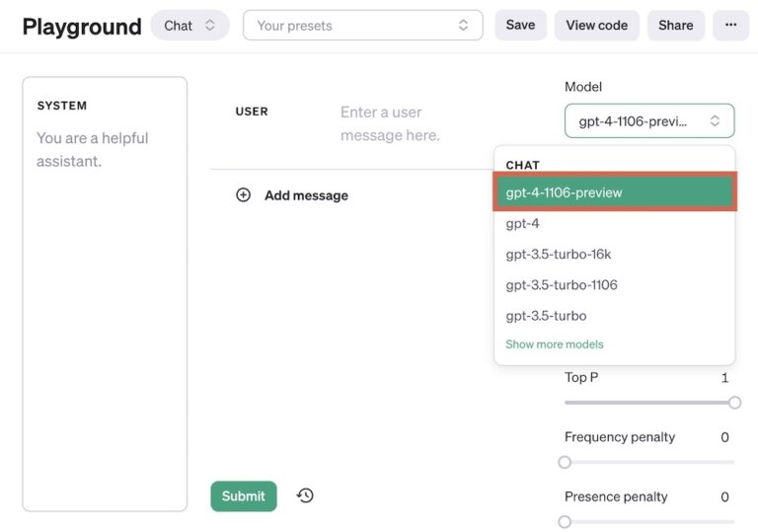
Task: Open the three-dot more options menu
Action: 730,25
